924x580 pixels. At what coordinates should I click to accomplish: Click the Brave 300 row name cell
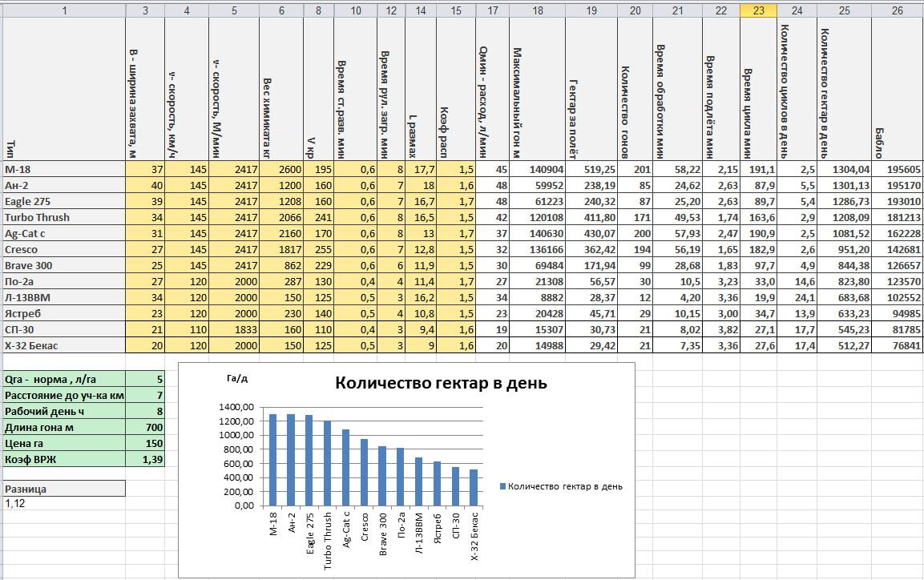(x=63, y=265)
